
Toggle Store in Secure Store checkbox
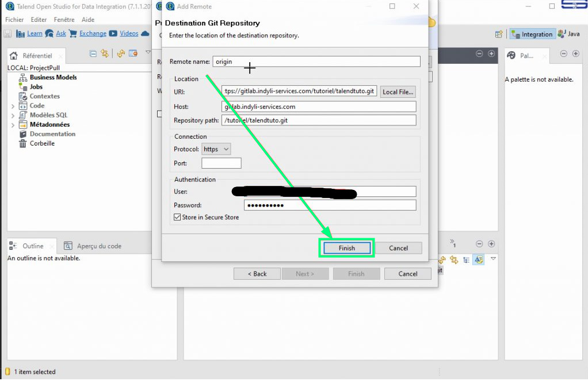pyautogui.click(x=177, y=218)
